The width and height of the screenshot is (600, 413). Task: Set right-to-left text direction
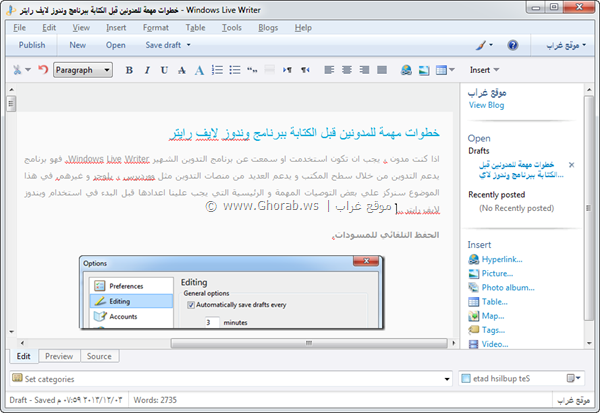pyautogui.click(x=305, y=70)
